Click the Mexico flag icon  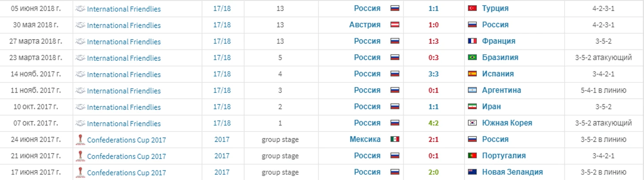click(x=395, y=139)
